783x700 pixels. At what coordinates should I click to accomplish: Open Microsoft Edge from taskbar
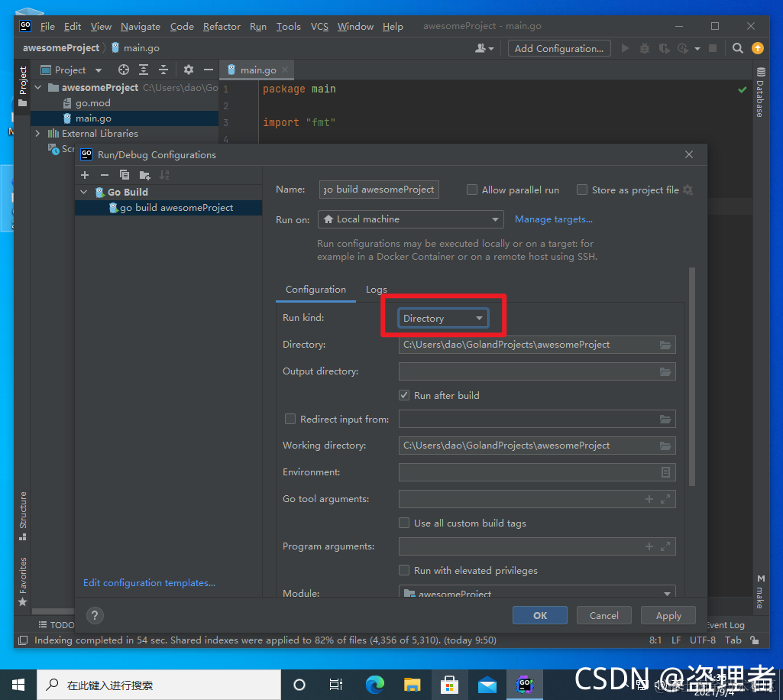pos(375,685)
